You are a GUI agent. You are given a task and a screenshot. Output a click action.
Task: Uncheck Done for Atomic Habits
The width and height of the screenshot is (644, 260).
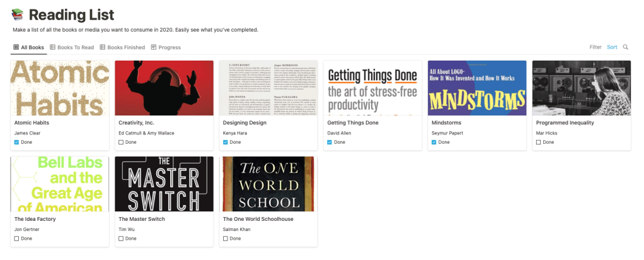coord(16,143)
